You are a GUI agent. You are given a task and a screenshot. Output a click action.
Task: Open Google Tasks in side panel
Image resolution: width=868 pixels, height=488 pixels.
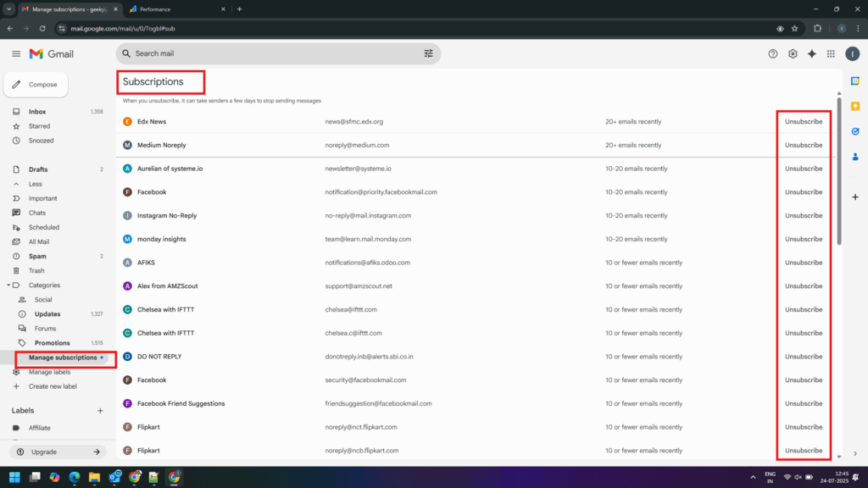[x=855, y=131]
